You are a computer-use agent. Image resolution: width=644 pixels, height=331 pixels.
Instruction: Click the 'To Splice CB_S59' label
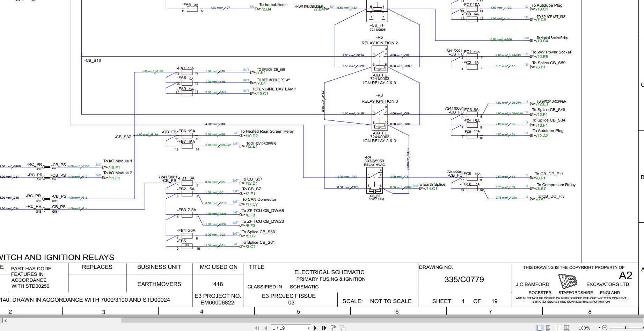549,63
